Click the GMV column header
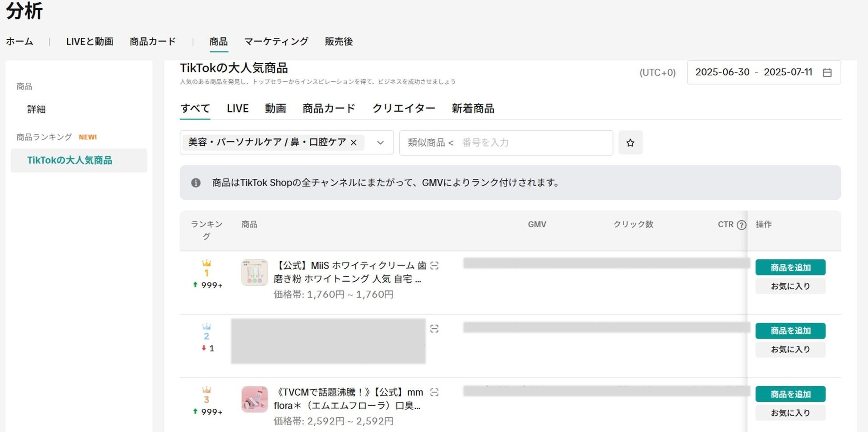Viewport: 868px width, 432px height. pyautogui.click(x=537, y=225)
